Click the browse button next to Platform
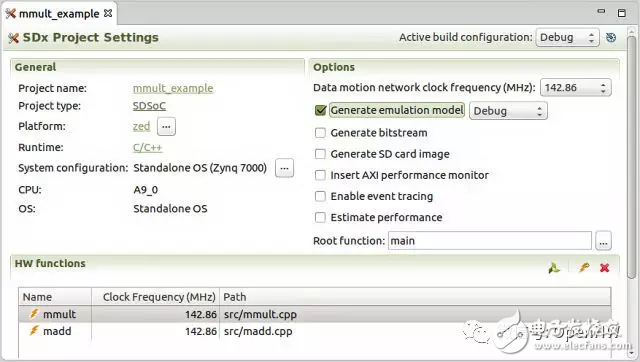Image resolution: width=640 pixels, height=362 pixels. point(166,127)
